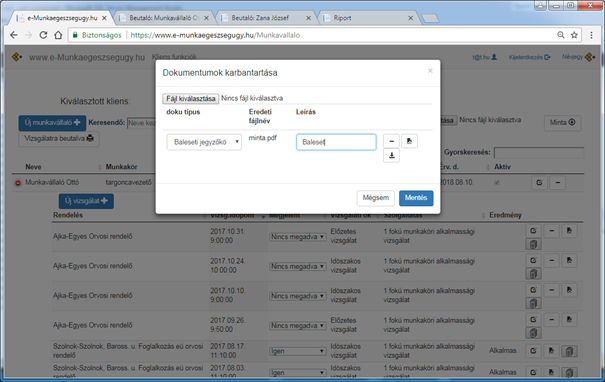Click the Vizsgálatra beutalva button
Screen dimensions: 605x382
59,139
